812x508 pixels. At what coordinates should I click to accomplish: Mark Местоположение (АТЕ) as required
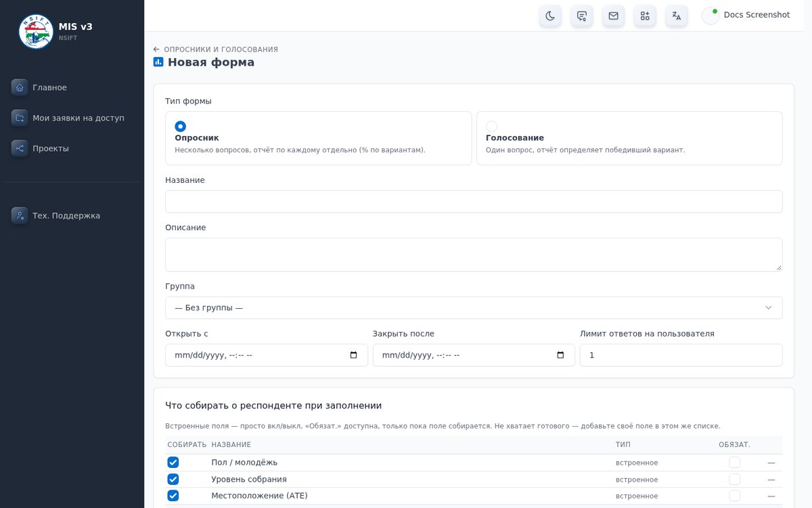click(x=734, y=496)
